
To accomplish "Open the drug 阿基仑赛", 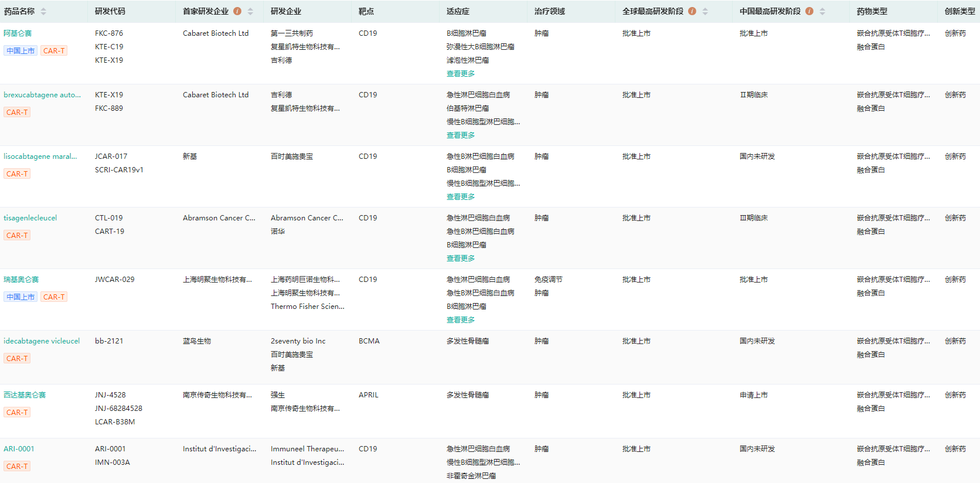I will click(18, 33).
